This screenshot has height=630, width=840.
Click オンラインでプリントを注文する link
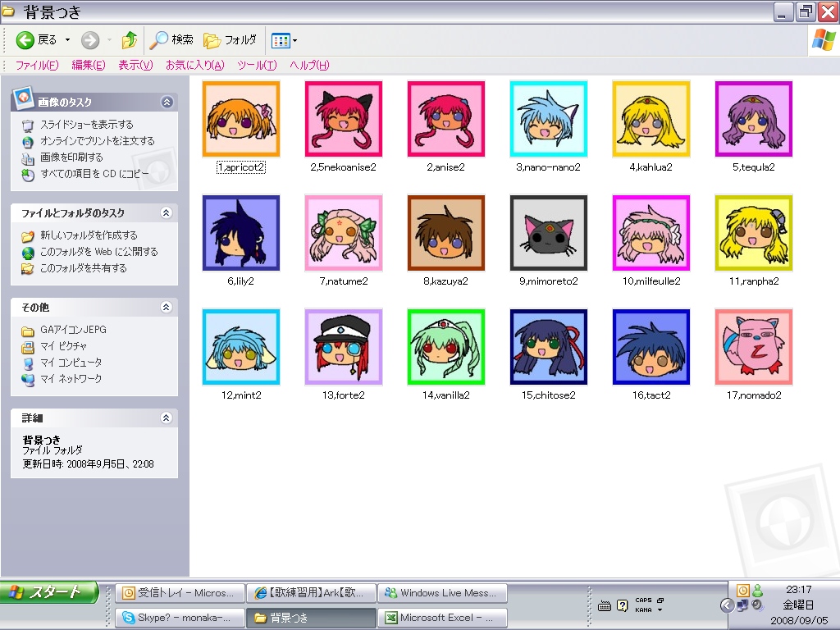click(x=98, y=141)
